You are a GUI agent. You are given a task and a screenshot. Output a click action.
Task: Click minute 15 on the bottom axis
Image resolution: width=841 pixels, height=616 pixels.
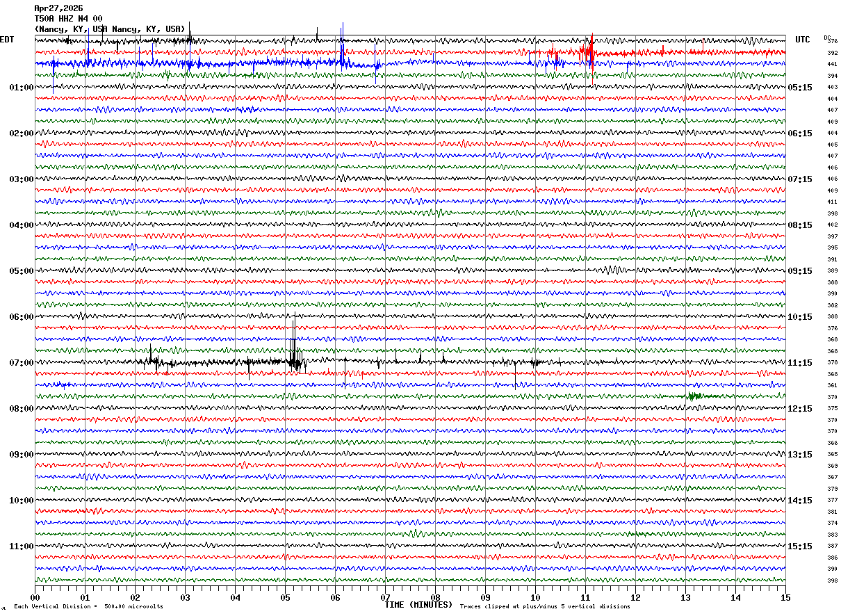(785, 598)
